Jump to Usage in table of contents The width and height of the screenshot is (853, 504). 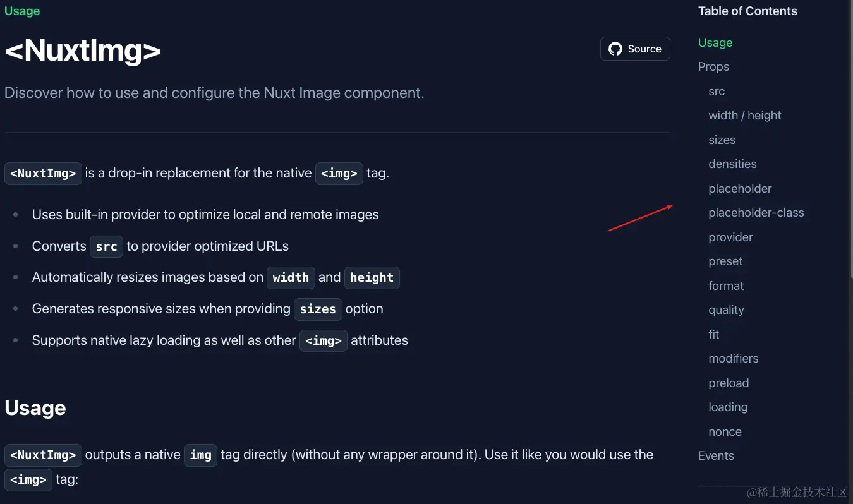[715, 42]
